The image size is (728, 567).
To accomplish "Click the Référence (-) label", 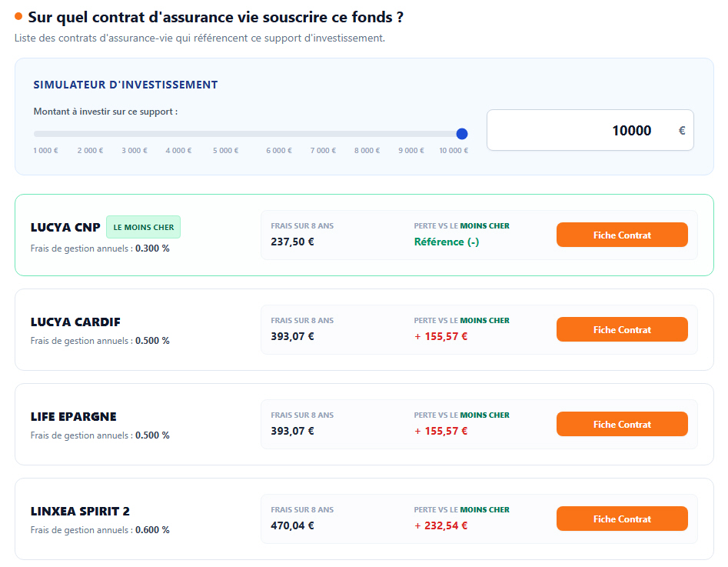I will point(447,242).
